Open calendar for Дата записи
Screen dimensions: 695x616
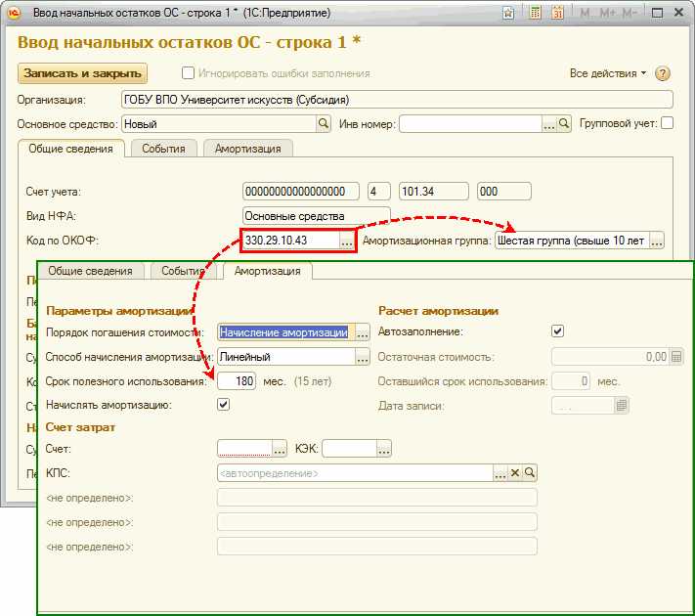pyautogui.click(x=622, y=406)
